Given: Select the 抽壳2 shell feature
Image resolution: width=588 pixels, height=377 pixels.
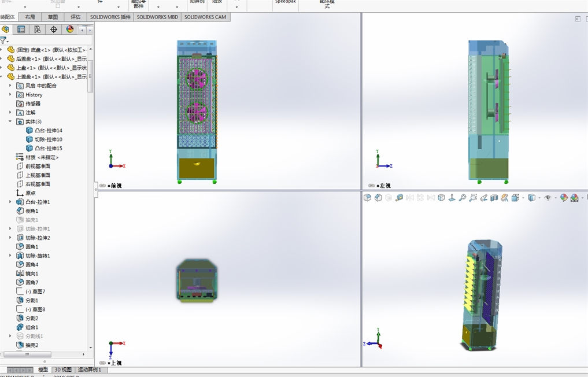Looking at the screenshot, I should point(27,345).
